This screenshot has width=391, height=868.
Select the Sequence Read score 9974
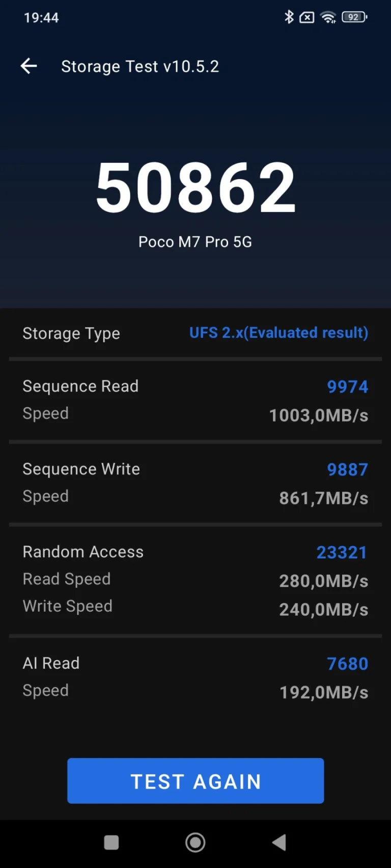tap(348, 386)
